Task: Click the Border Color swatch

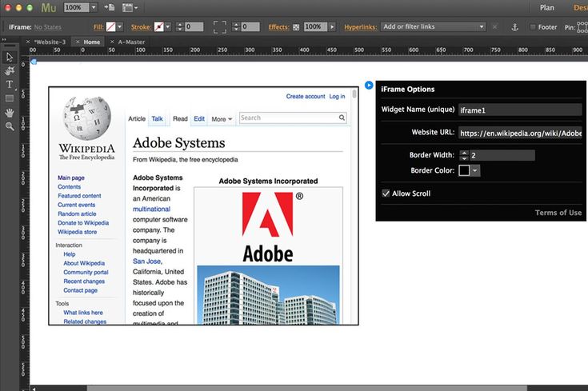Action: [464, 170]
